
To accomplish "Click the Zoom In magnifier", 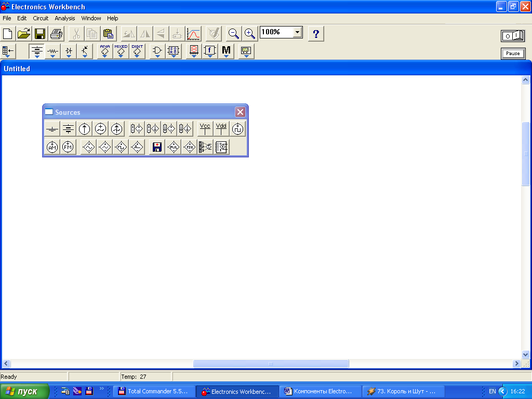I will click(x=250, y=34).
